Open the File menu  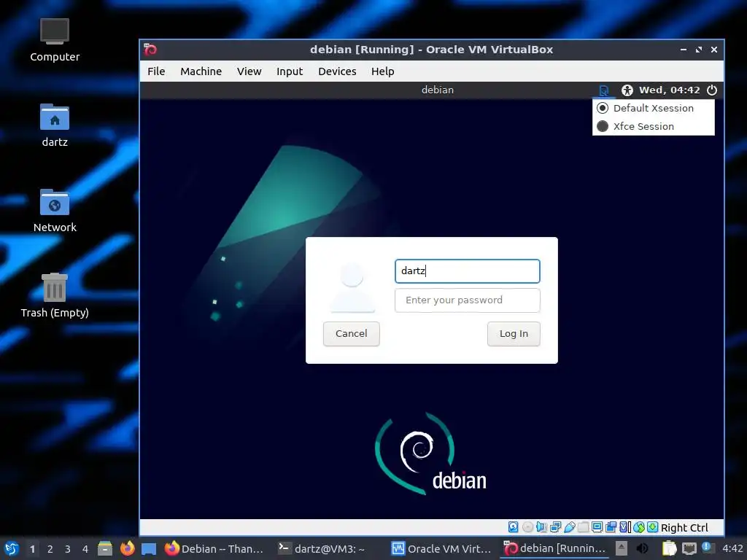pos(156,71)
